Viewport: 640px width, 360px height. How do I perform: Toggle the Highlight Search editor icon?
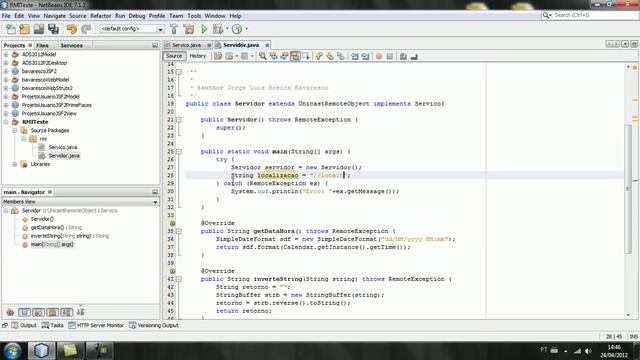click(x=295, y=56)
